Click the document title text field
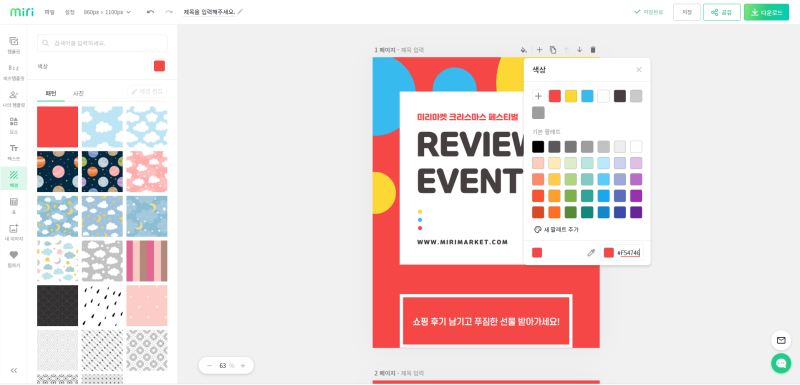Image resolution: width=800 pixels, height=385 pixels. click(210, 12)
